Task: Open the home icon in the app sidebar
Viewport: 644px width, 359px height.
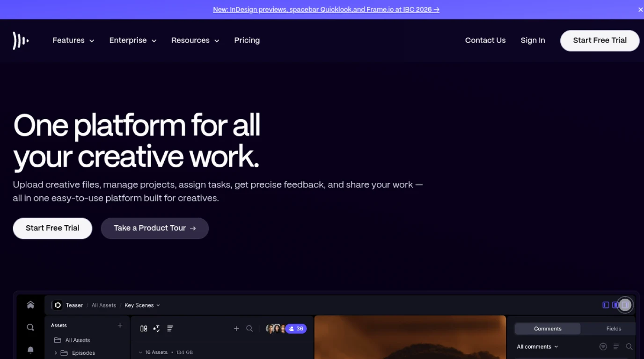Action: [30, 305]
